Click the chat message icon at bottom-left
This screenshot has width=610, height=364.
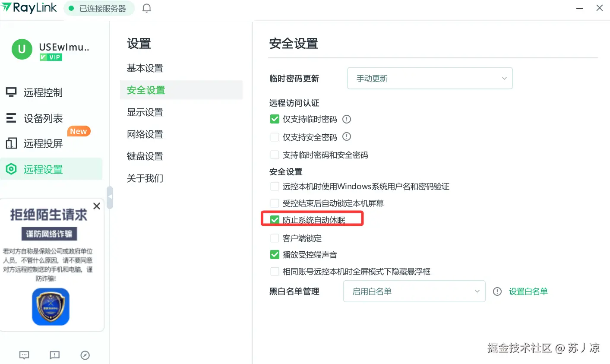pyautogui.click(x=24, y=355)
